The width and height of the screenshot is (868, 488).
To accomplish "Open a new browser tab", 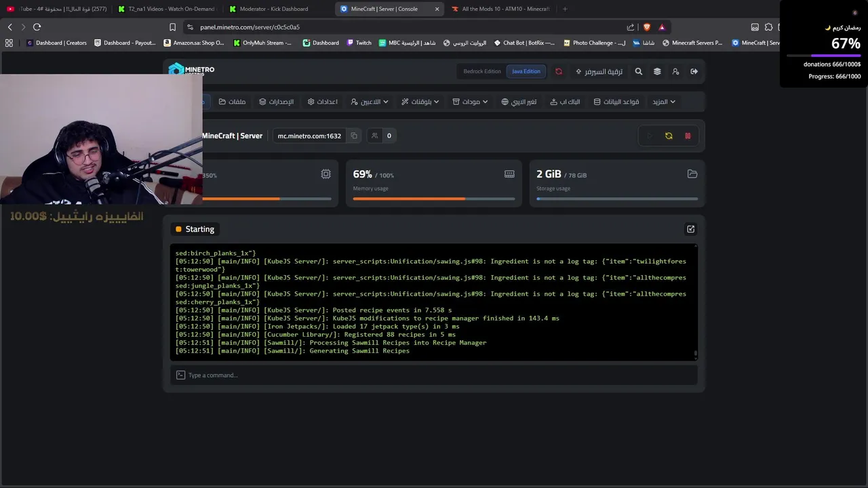I will click(565, 9).
